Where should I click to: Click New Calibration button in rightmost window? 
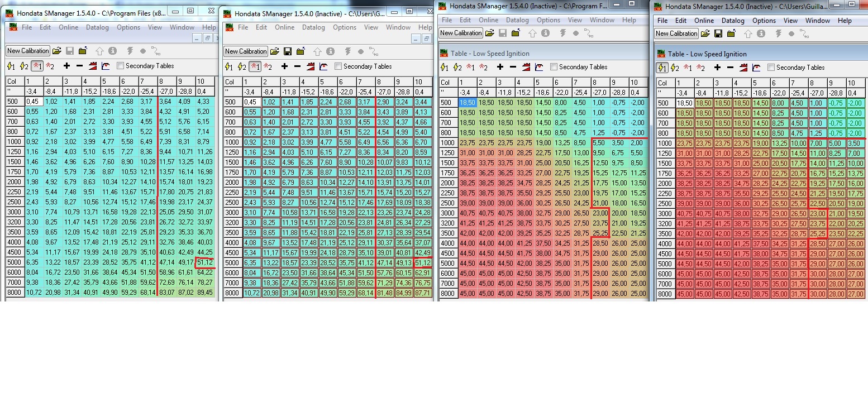tap(676, 33)
